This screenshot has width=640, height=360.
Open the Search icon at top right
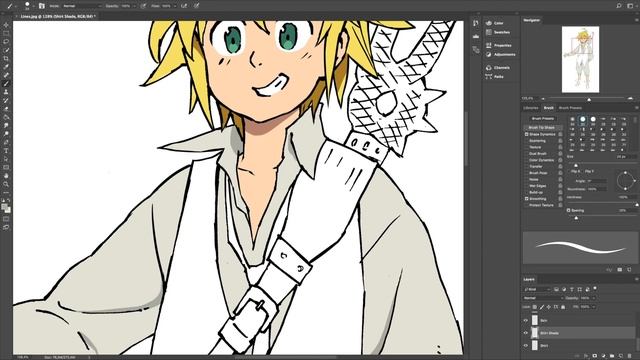click(x=619, y=6)
